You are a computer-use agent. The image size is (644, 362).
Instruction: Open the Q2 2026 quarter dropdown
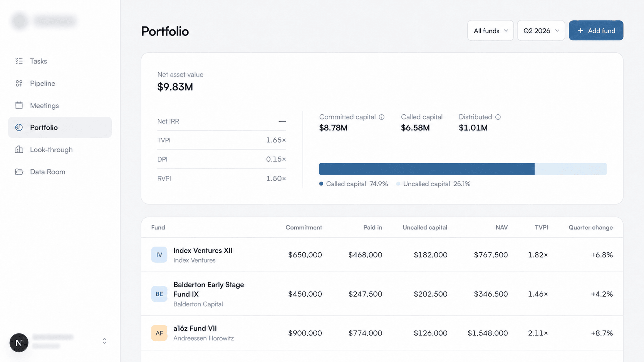(541, 30)
